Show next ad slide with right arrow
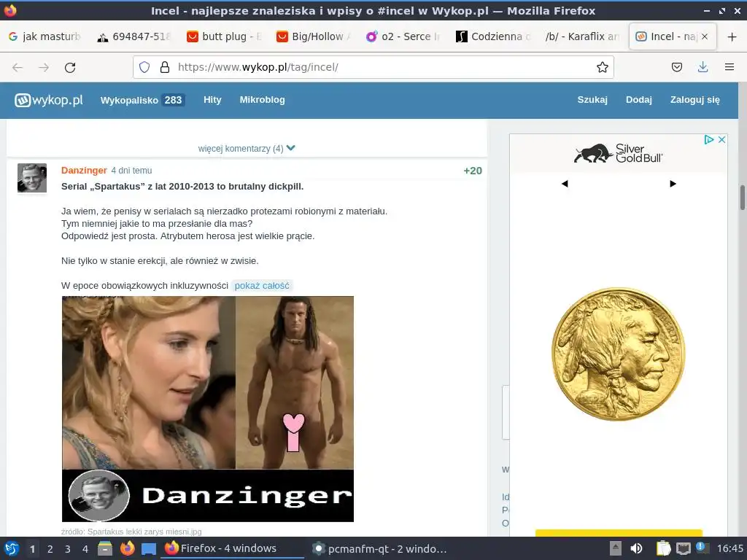Image resolution: width=747 pixels, height=560 pixels. pos(673,184)
